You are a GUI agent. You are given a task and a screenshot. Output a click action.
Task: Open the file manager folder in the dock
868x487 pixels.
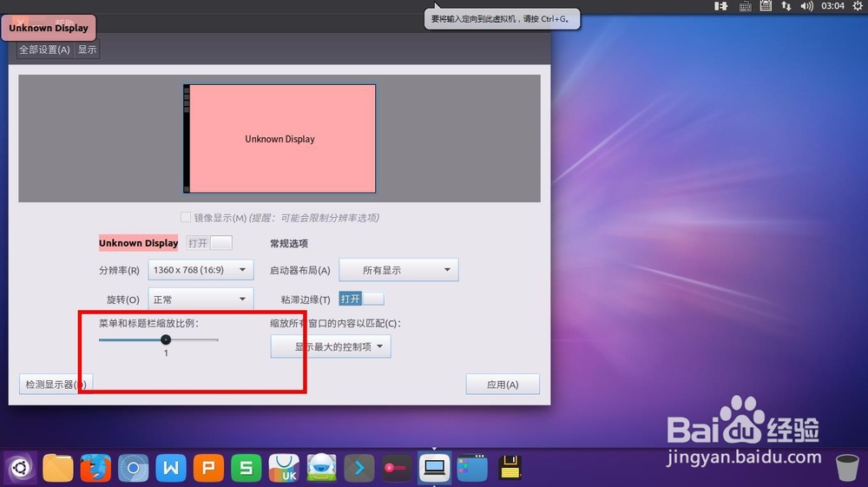57,468
